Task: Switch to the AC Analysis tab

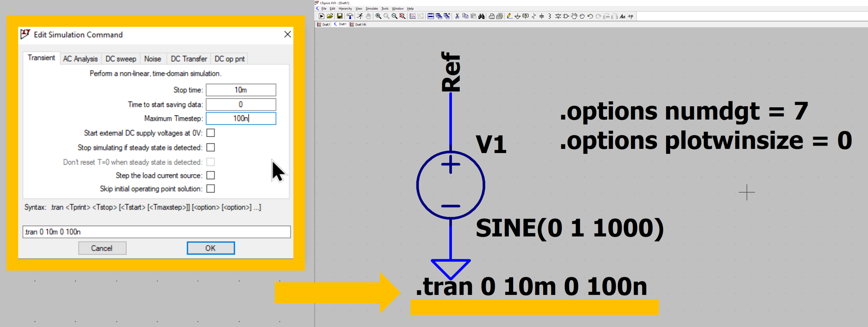Action: tap(80, 59)
